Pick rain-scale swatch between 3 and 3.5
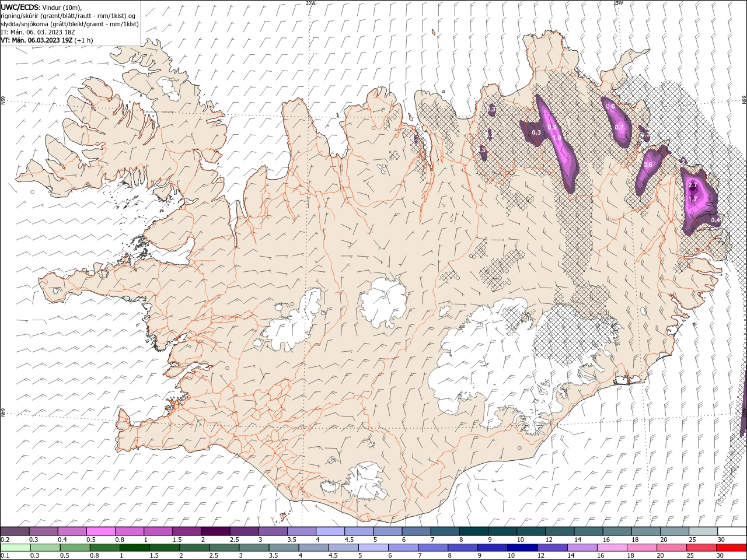 [x=254, y=548]
